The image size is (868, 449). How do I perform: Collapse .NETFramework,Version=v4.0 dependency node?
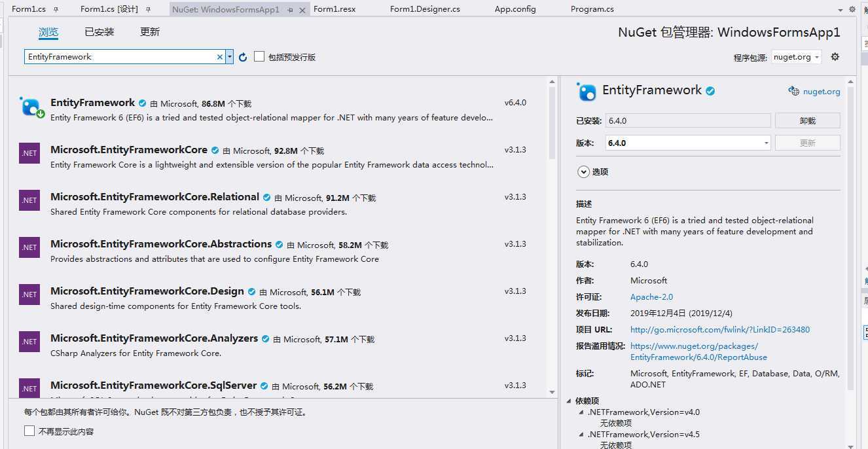click(581, 412)
